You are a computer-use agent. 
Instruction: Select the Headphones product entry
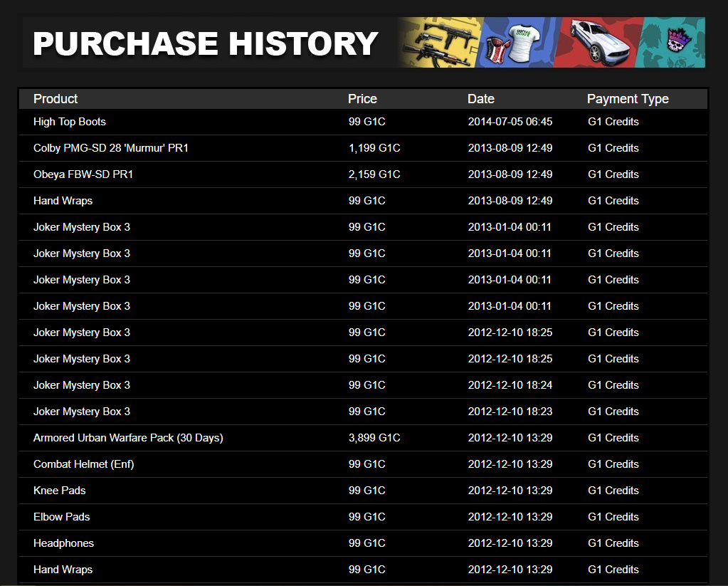pyautogui.click(x=63, y=543)
